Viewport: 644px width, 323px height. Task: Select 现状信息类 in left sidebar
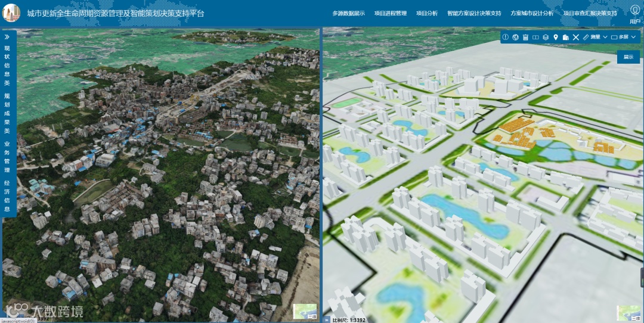(7, 66)
